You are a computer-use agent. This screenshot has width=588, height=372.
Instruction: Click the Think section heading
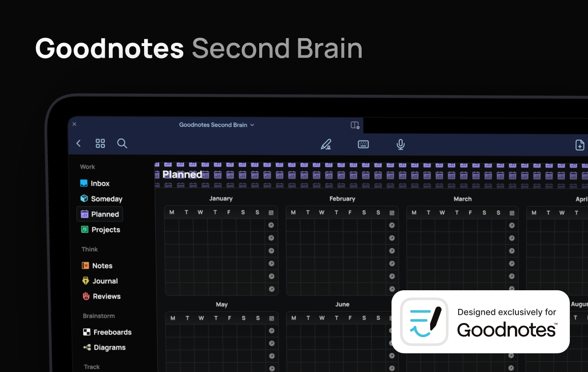(90, 249)
